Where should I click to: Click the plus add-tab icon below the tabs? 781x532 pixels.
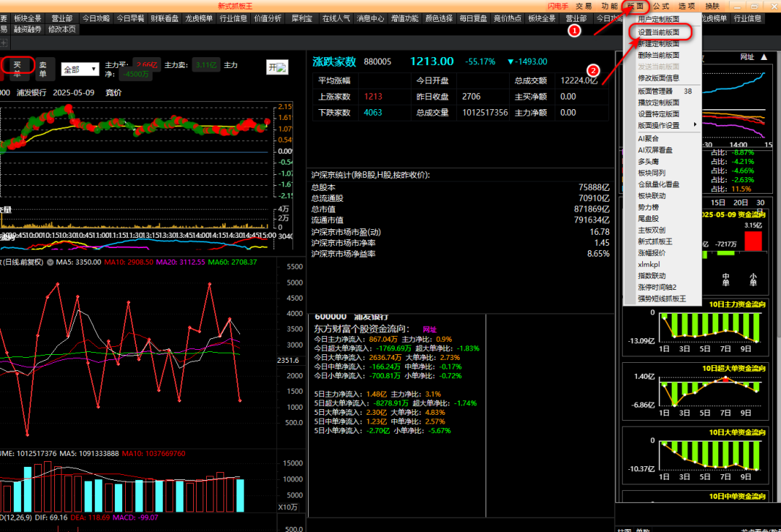[x=3, y=43]
